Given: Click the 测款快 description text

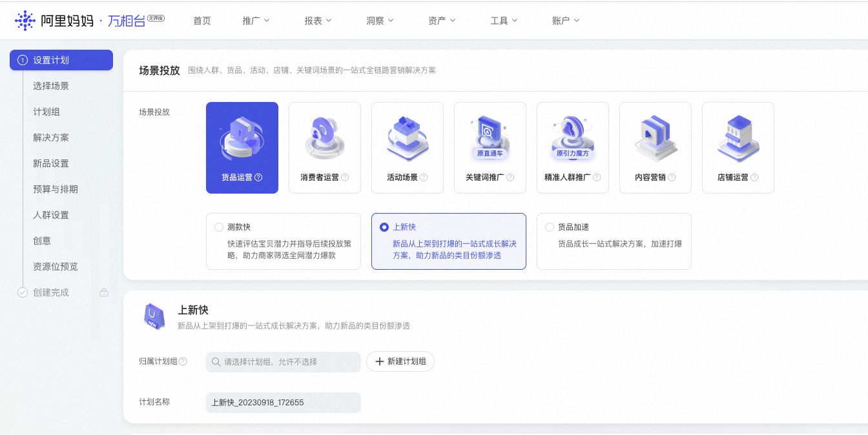Looking at the screenshot, I should (289, 250).
